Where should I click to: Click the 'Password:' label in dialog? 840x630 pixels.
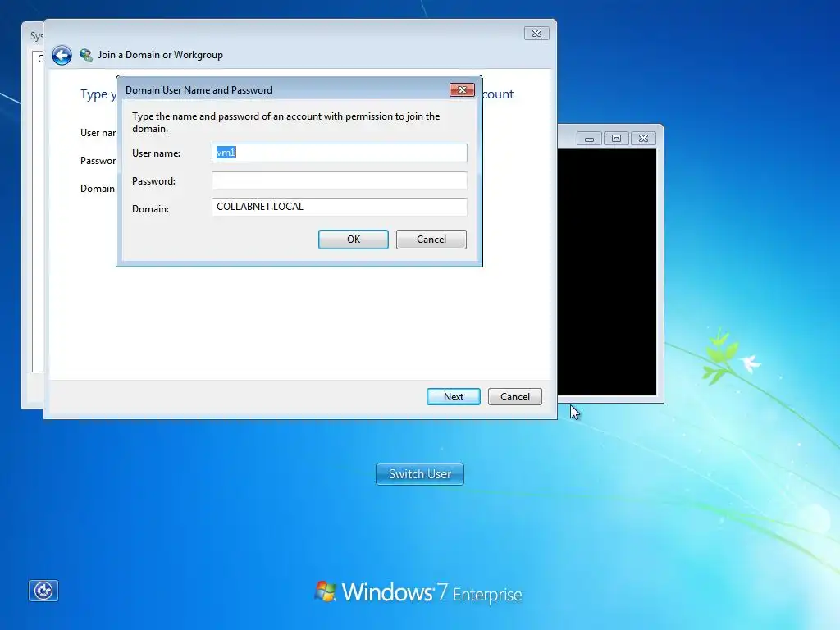[x=153, y=181]
